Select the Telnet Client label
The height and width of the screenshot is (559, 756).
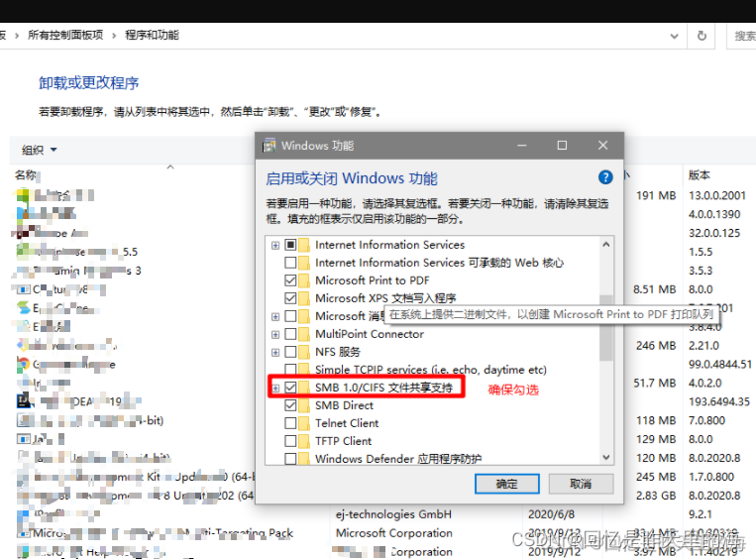[347, 423]
